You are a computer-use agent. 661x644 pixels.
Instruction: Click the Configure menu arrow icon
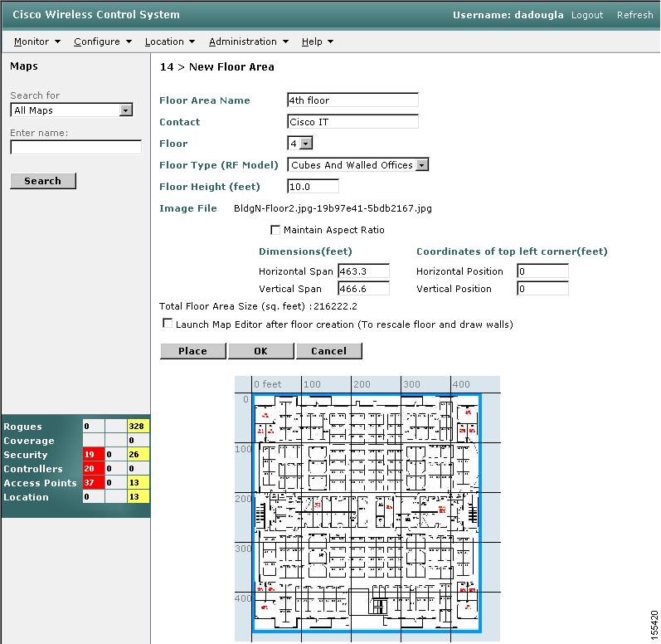(129, 41)
